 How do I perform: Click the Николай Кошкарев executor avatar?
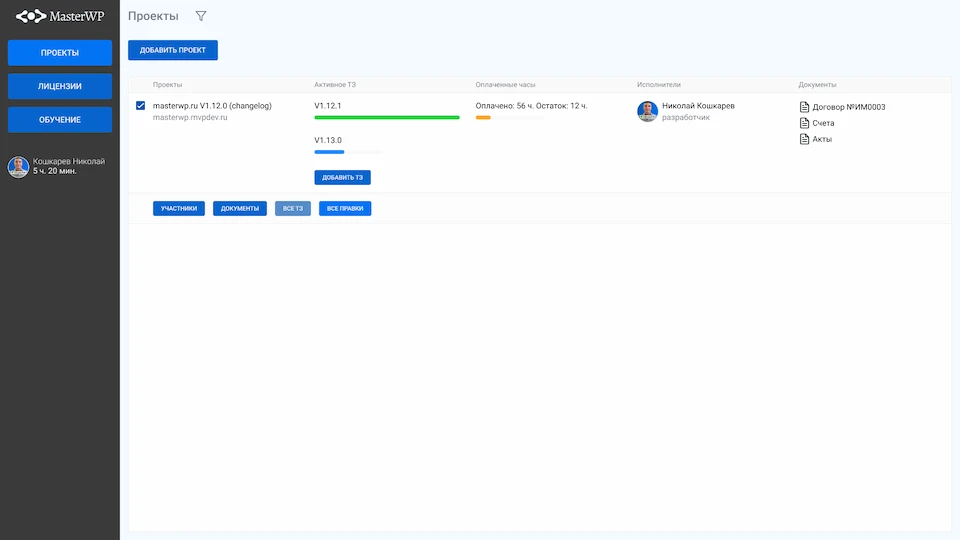(647, 111)
